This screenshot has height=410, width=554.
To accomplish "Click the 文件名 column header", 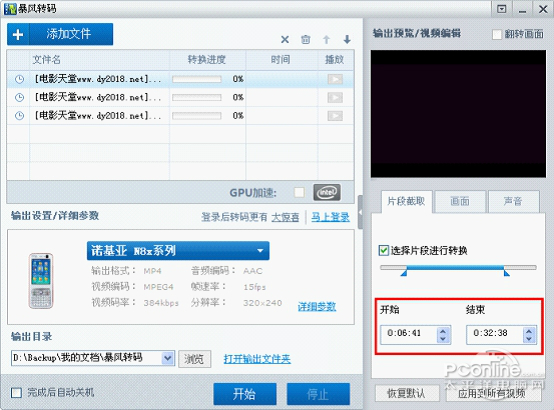I will 100,60.
